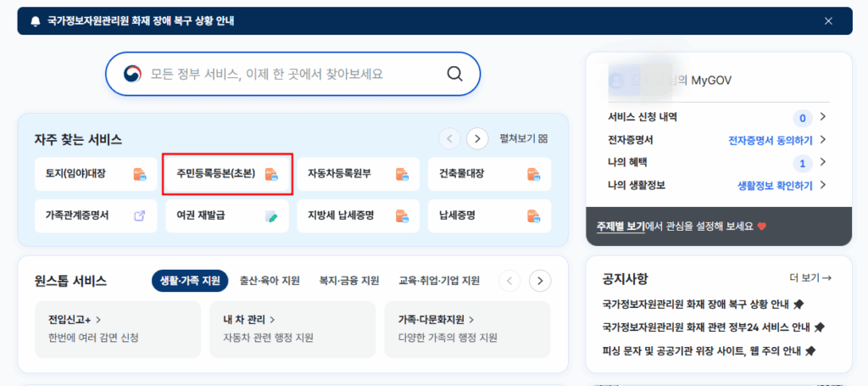Select the 생활·가족 지원 tab
868x386 pixels.
coord(190,281)
